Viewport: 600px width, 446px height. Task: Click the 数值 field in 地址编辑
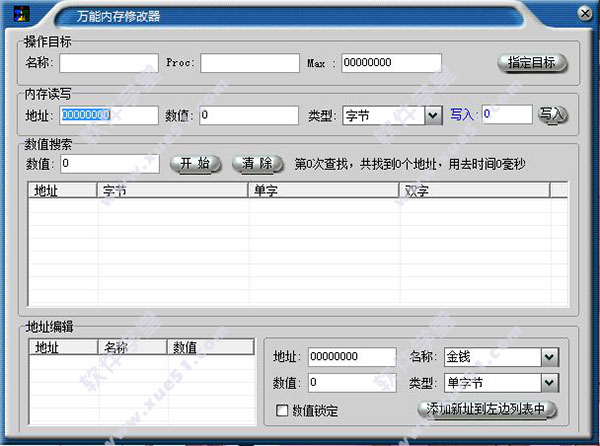point(352,383)
